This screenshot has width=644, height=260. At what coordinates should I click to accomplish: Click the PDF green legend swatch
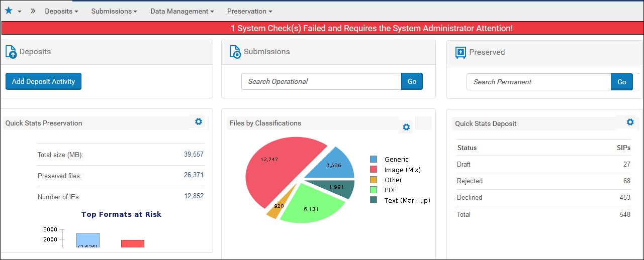pos(374,190)
